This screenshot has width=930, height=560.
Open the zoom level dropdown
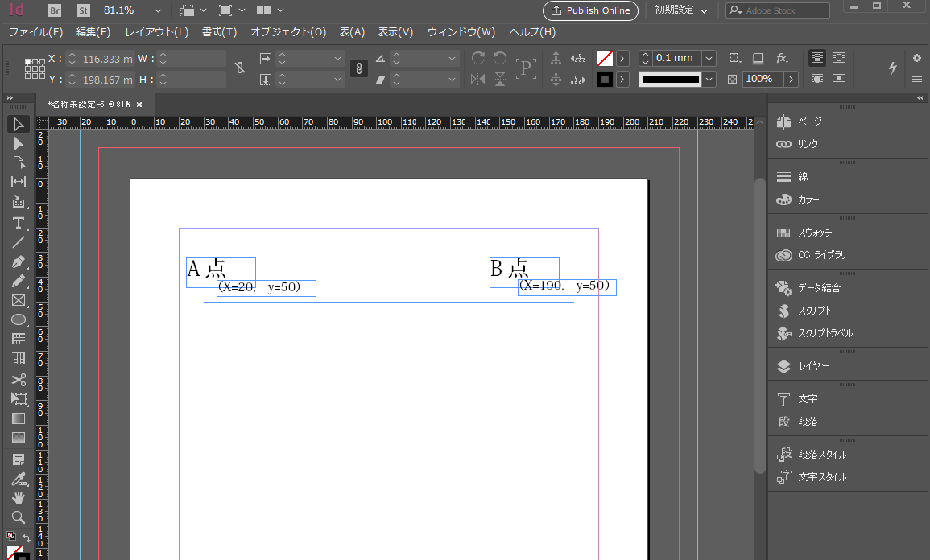click(158, 10)
